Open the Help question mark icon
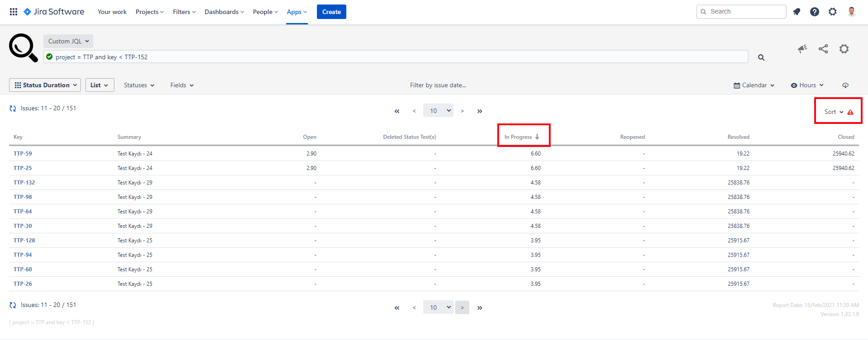This screenshot has height=340, width=868. pos(815,12)
